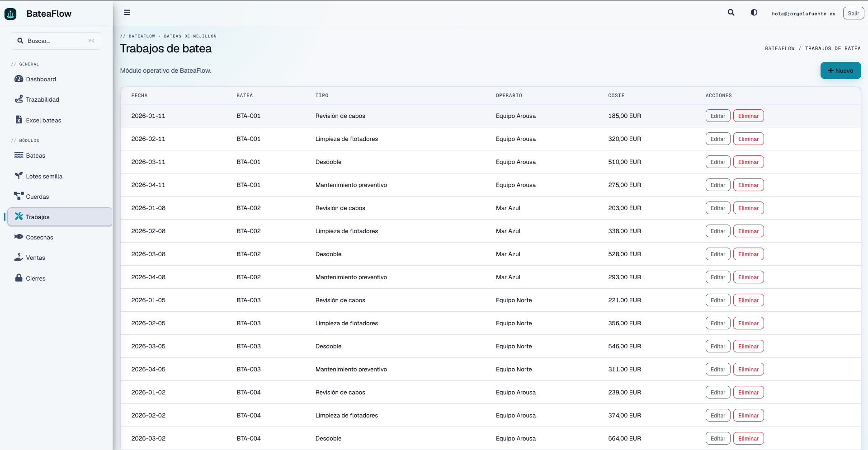Click the FECHA column header
The height and width of the screenshot is (450, 868).
139,95
